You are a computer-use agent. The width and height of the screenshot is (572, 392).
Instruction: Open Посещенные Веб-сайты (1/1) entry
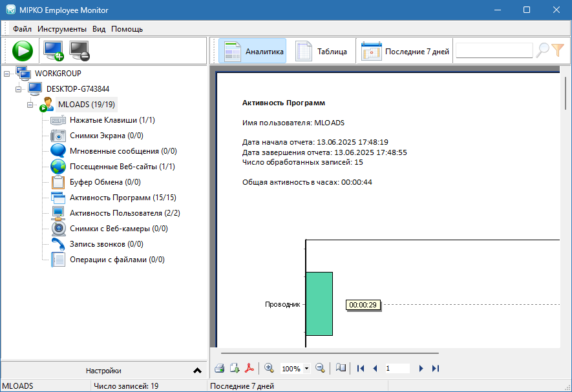click(123, 167)
